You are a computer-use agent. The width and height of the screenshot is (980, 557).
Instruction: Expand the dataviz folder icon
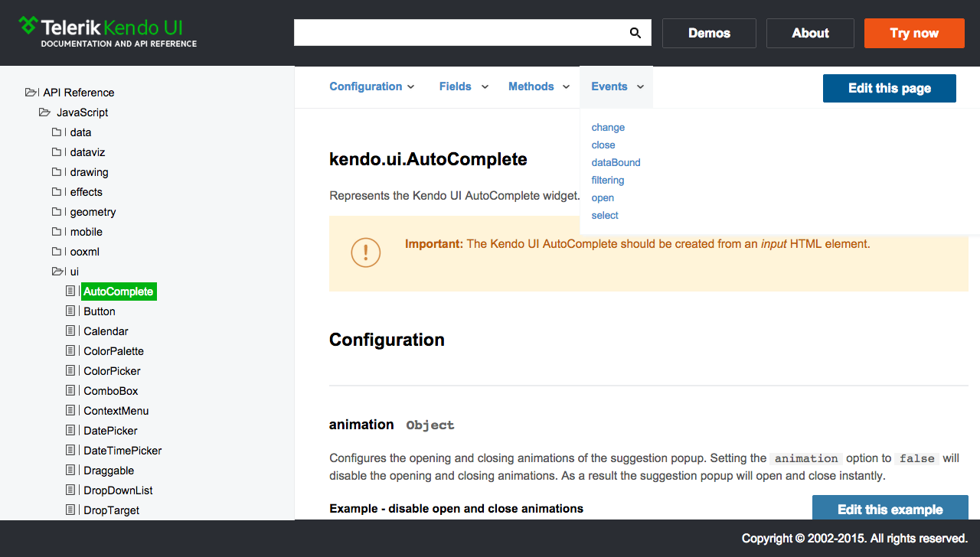click(57, 152)
